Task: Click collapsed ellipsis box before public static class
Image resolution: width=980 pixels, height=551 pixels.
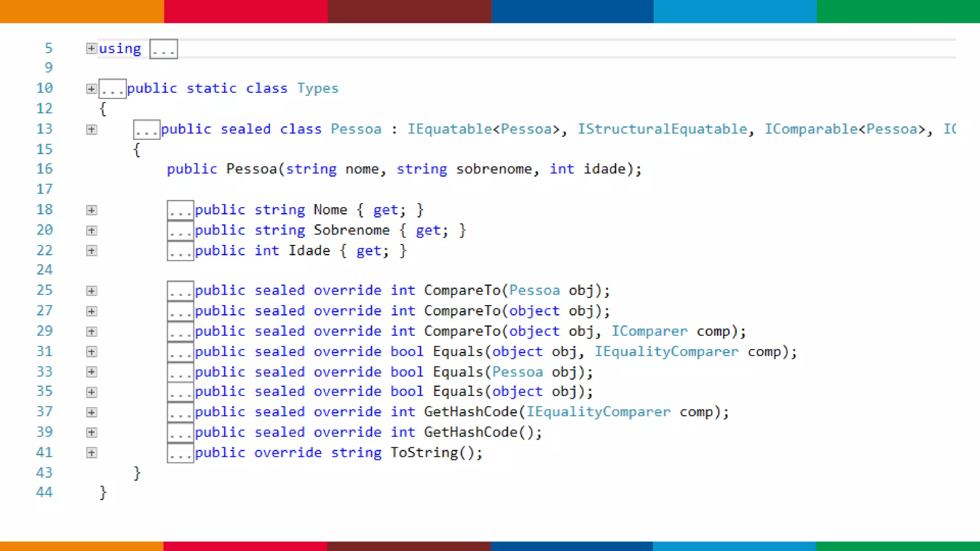Action: coord(112,89)
